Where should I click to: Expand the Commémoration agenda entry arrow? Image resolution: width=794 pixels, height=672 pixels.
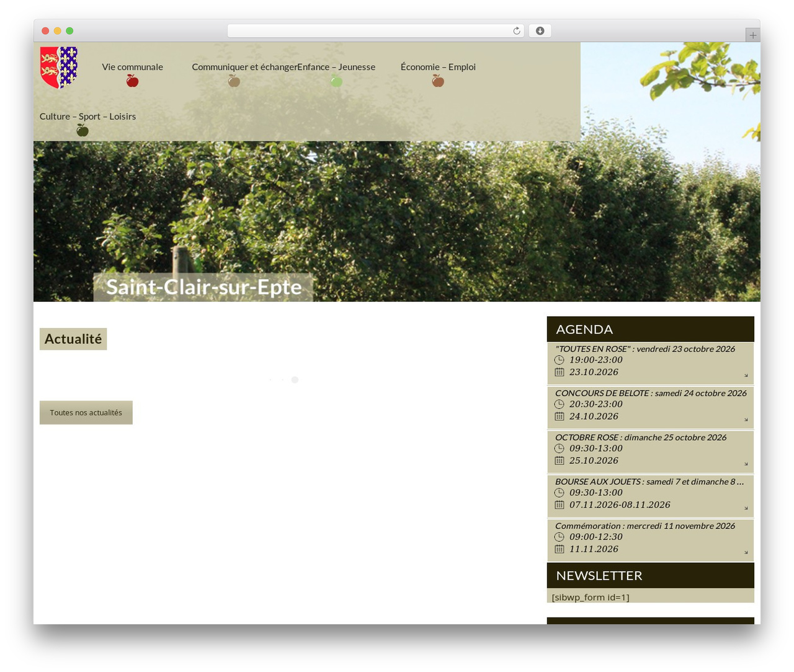point(746,552)
